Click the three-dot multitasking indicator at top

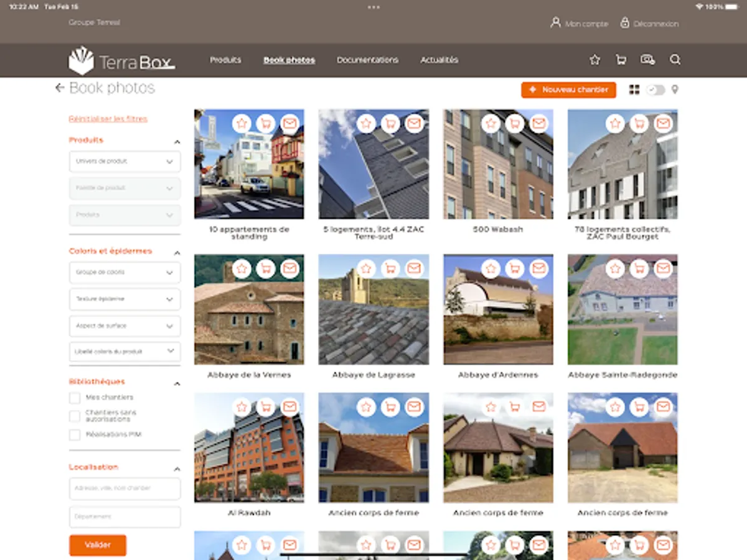click(374, 7)
